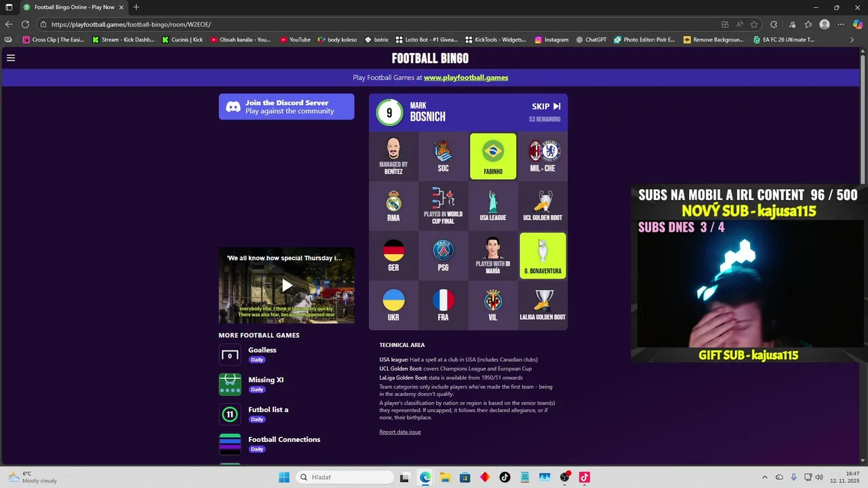Select the USA League cell
The image size is (868, 488).
click(493, 206)
